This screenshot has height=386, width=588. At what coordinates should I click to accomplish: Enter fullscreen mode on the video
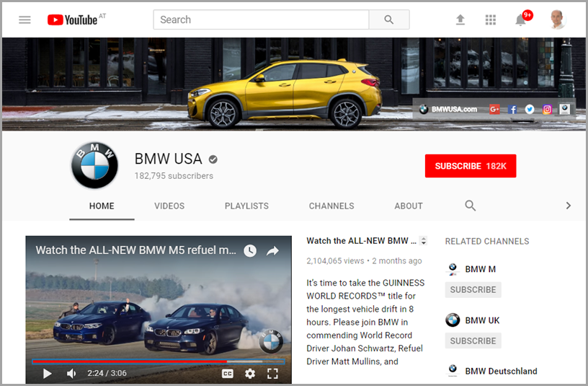(x=272, y=373)
